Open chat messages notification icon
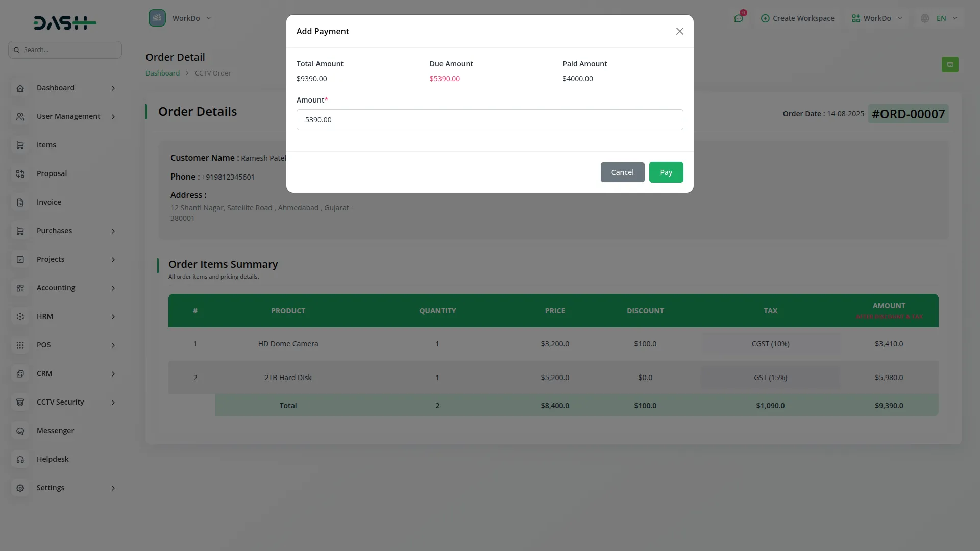Screen dimensions: 980x551 (739, 18)
